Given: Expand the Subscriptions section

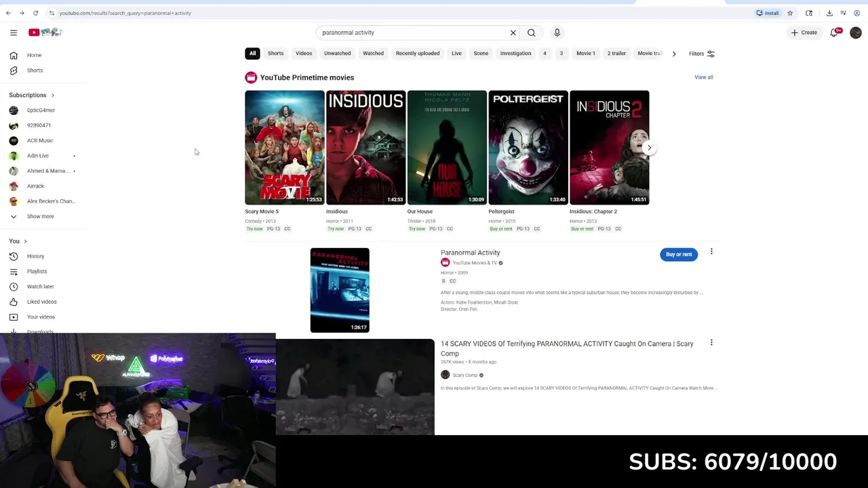Looking at the screenshot, I should point(32,95).
